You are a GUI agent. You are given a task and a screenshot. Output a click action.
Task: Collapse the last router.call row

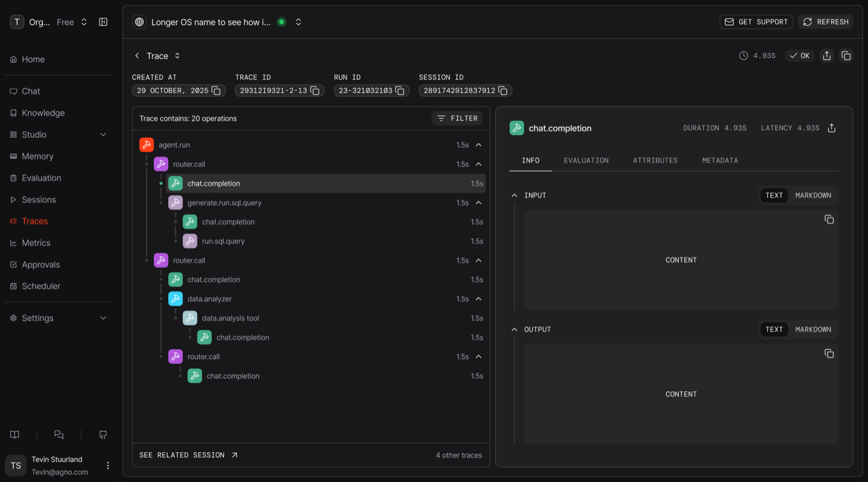[479, 357]
